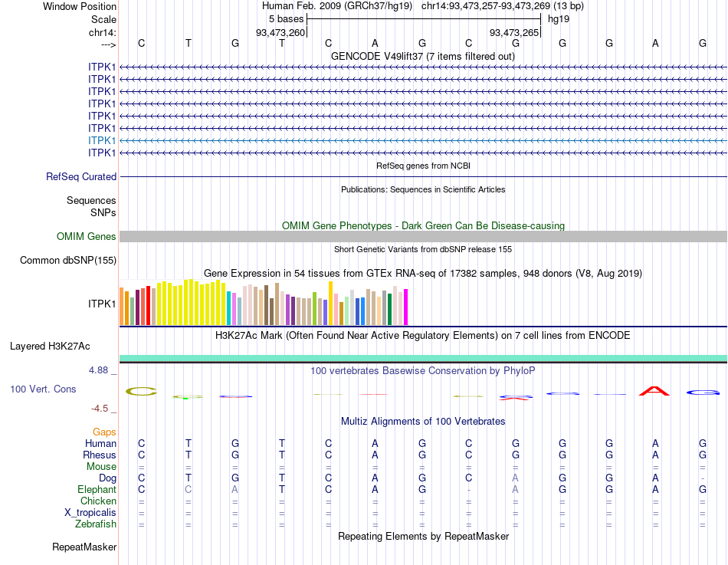This screenshot has width=728, height=565.
Task: Open the 100 Vert. Cons track label
Action: point(43,389)
